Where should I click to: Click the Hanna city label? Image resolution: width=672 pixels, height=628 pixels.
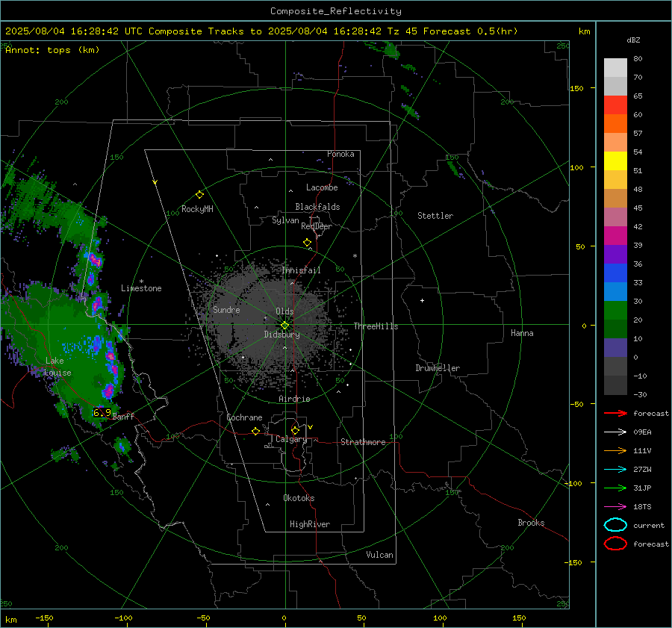[x=522, y=333]
